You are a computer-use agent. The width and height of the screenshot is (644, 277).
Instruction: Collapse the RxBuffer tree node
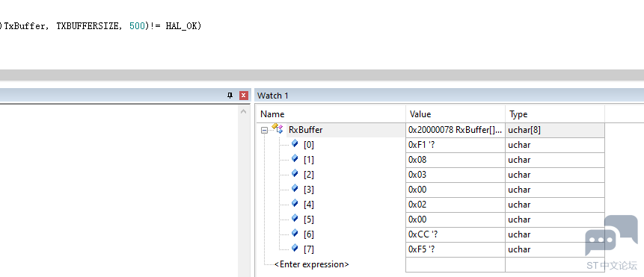[x=264, y=131]
